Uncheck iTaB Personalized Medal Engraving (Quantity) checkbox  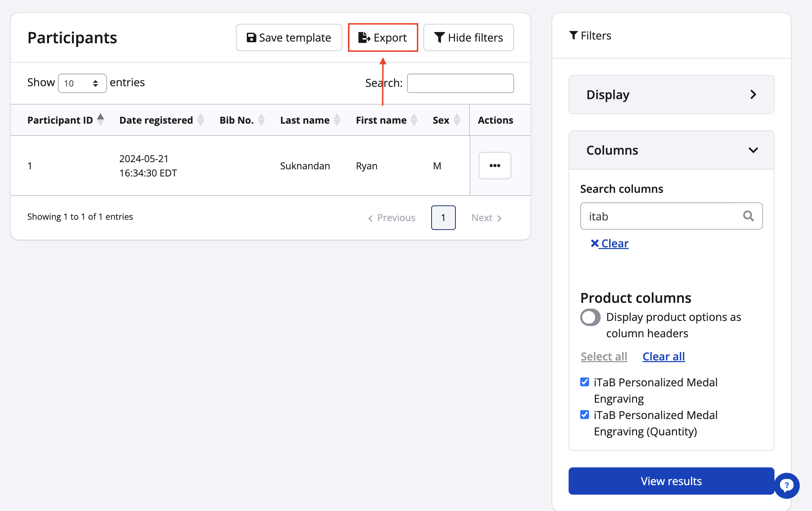coord(585,415)
